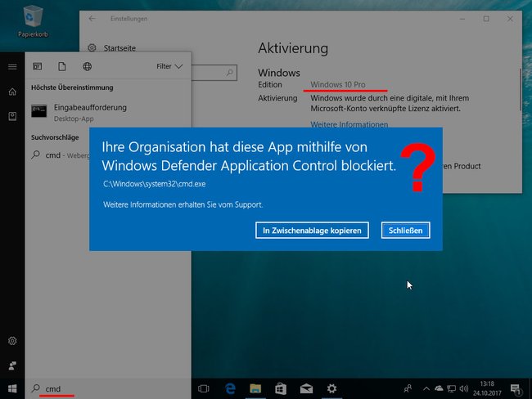Maximize the Einstellungen window
This screenshot has width=532, height=399.
(486, 19)
